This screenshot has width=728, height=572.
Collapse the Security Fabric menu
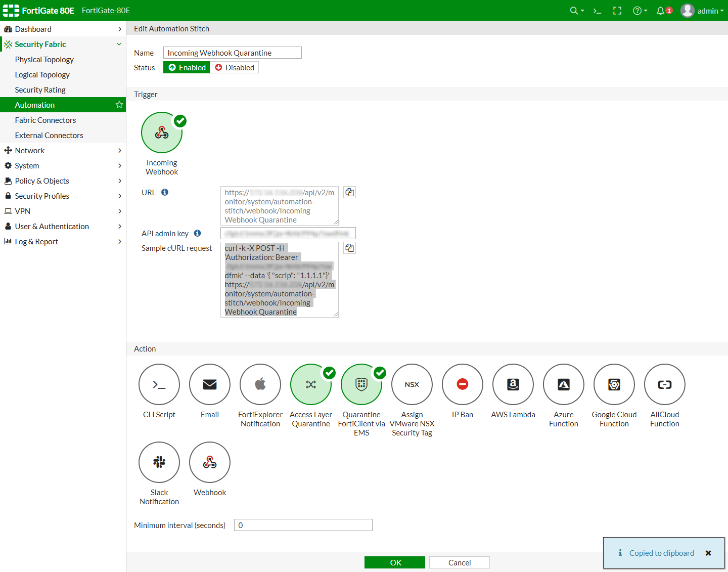point(63,44)
